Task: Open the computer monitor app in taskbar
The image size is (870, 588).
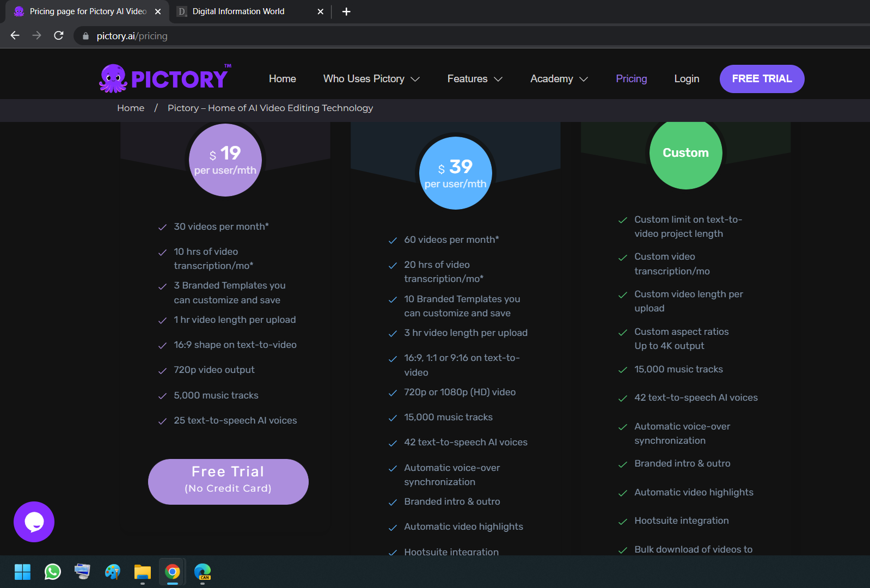Action: (82, 572)
